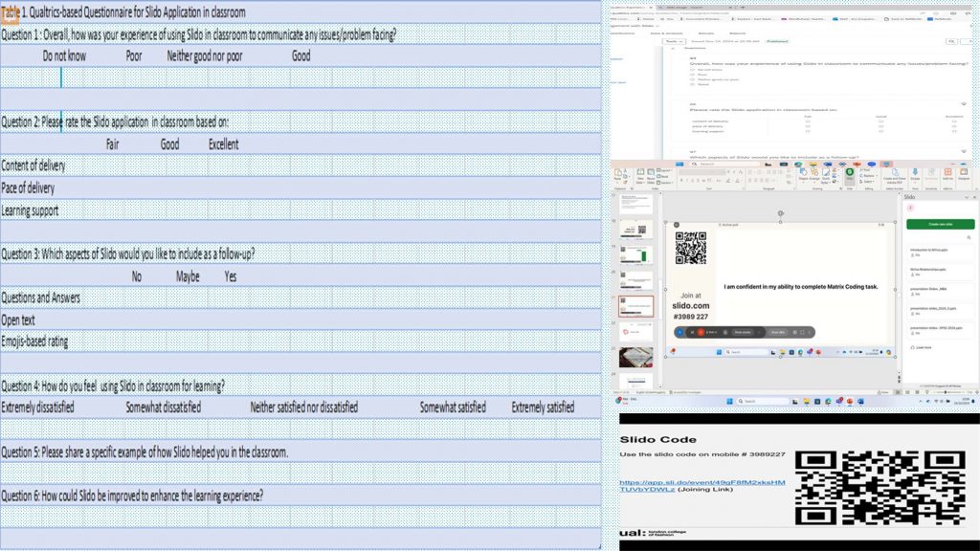
Task: Click Find in the Editing group
Action: 866,170
